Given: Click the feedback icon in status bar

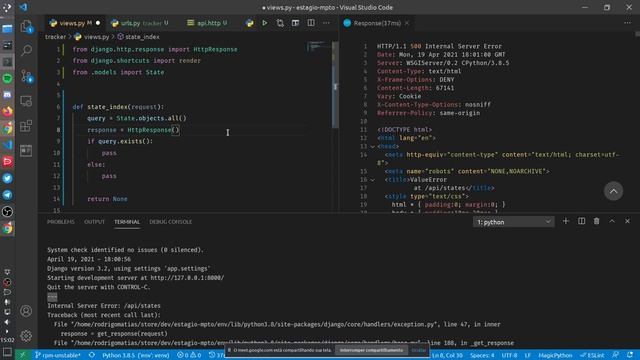Looking at the screenshot, I should (615, 355).
